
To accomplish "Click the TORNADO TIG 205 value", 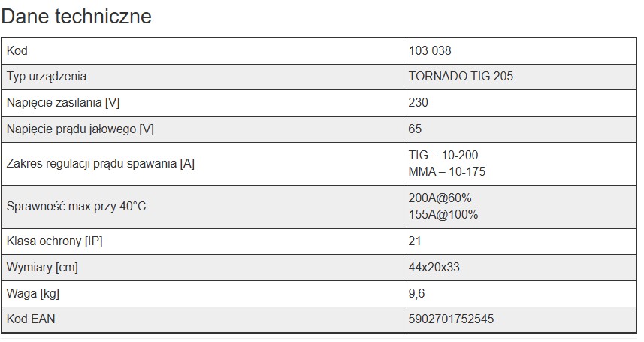I will (x=461, y=77).
